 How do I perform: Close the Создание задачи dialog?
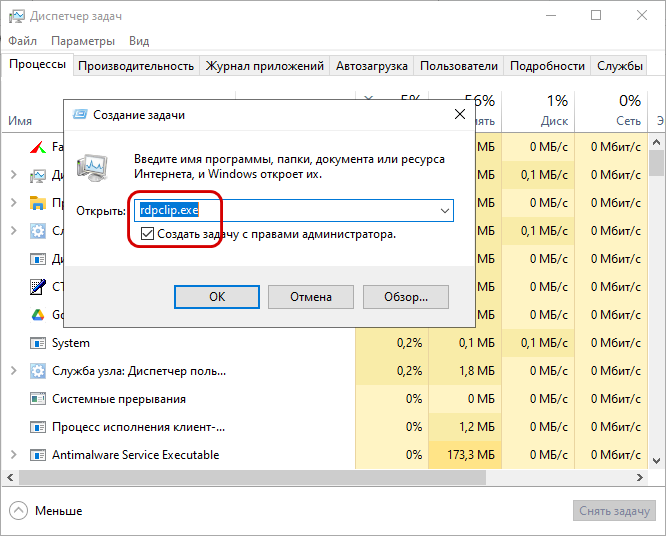[x=460, y=114]
